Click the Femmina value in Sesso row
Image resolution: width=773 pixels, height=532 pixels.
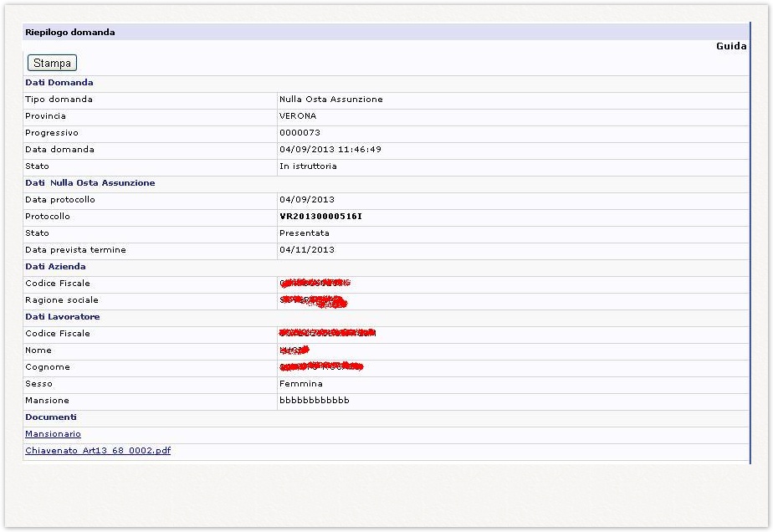[300, 384]
